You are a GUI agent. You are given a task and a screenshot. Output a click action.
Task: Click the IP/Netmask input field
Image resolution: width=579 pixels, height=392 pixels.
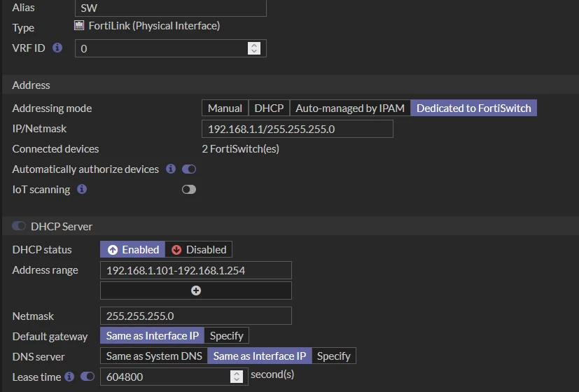(x=298, y=129)
